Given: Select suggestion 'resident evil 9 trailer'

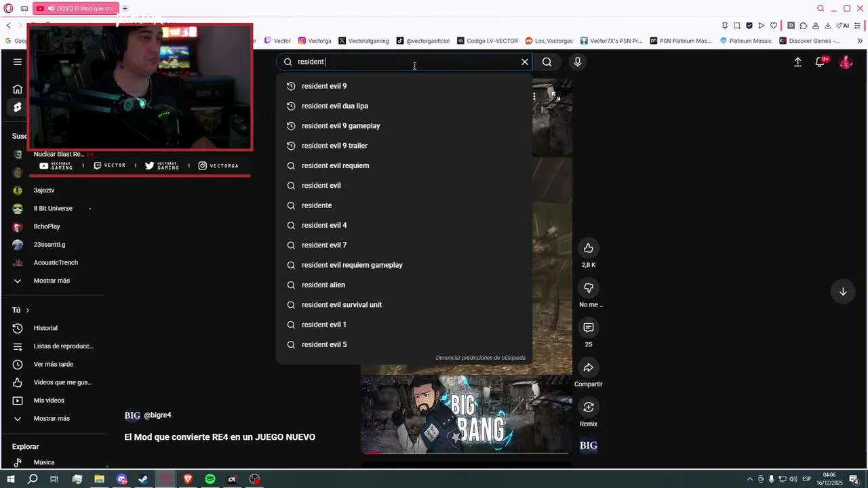Looking at the screenshot, I should point(403,146).
